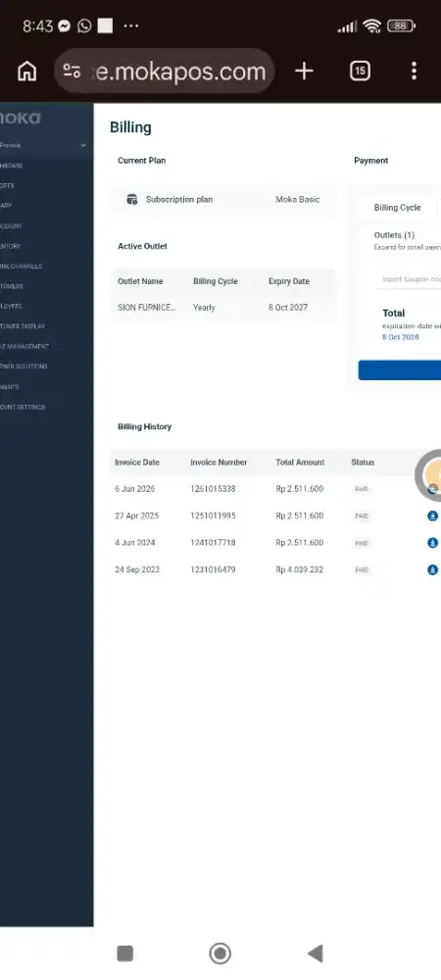Open the tab switcher showing 15 tabs

pos(360,72)
